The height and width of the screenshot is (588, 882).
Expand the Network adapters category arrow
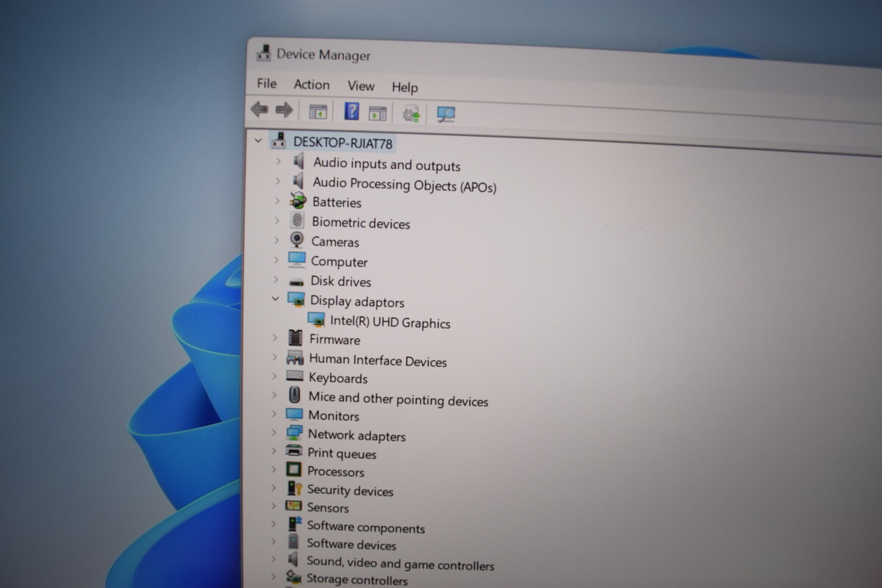coord(273,432)
